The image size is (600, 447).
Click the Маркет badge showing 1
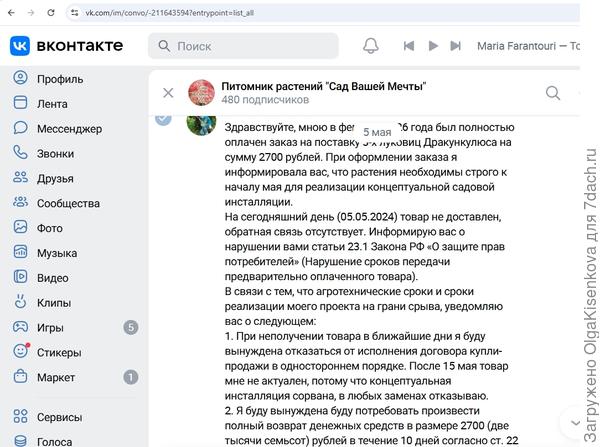(x=130, y=377)
